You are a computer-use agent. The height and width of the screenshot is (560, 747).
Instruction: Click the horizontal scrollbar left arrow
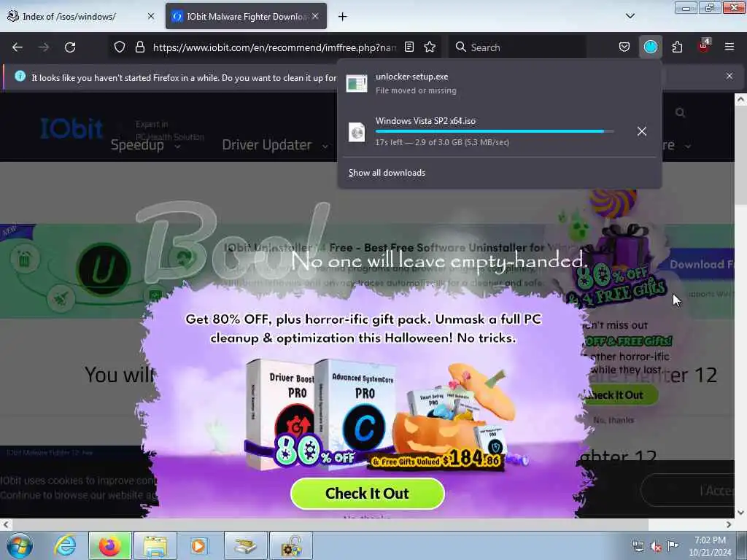(x=5, y=524)
